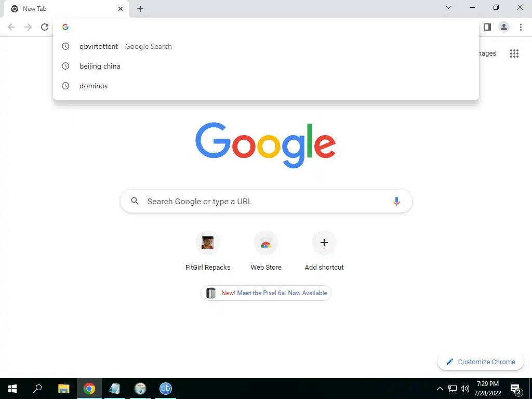Open the notepad-like taskbar app icon
The image size is (532, 399).
[114, 389]
